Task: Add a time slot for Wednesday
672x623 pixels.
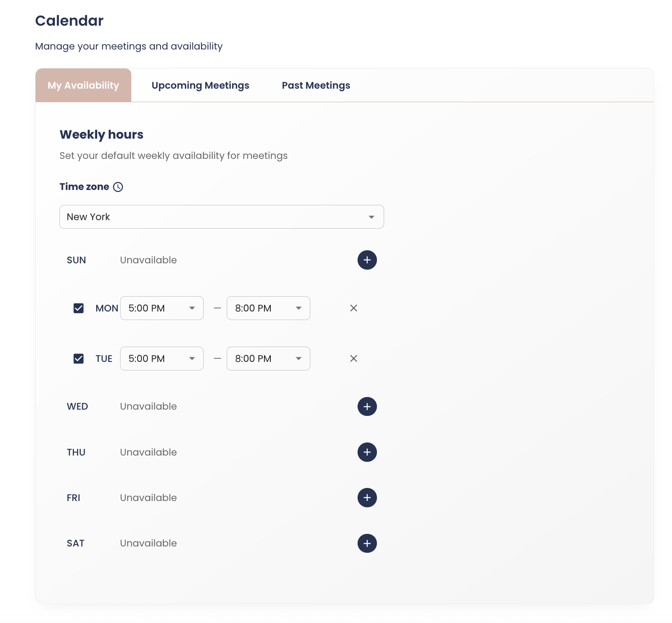Action: (367, 406)
